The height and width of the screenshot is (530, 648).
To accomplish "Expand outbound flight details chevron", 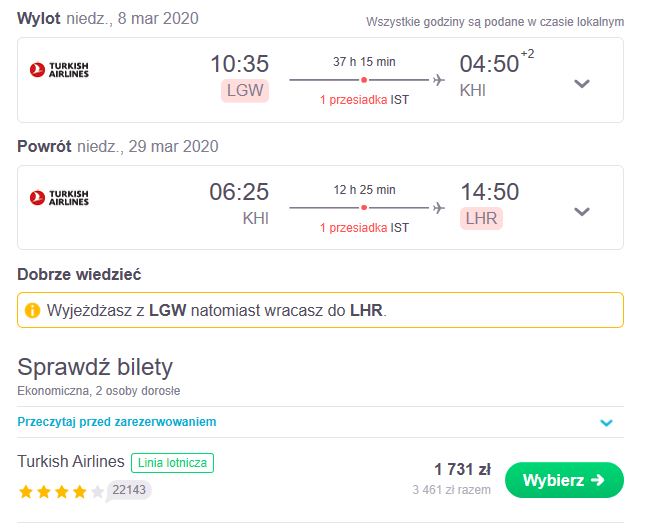I will pos(582,84).
